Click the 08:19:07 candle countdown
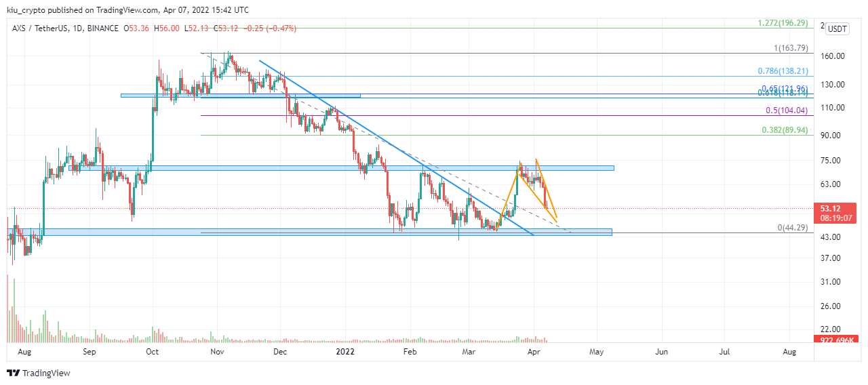This screenshot has height=385, width=868. pos(834,218)
